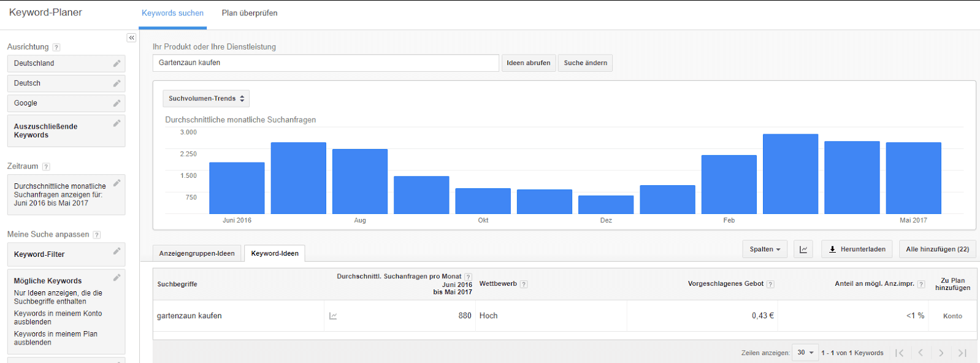Click the Gartenzaun kaufen search field
The width and height of the screenshot is (980, 363).
click(x=326, y=63)
